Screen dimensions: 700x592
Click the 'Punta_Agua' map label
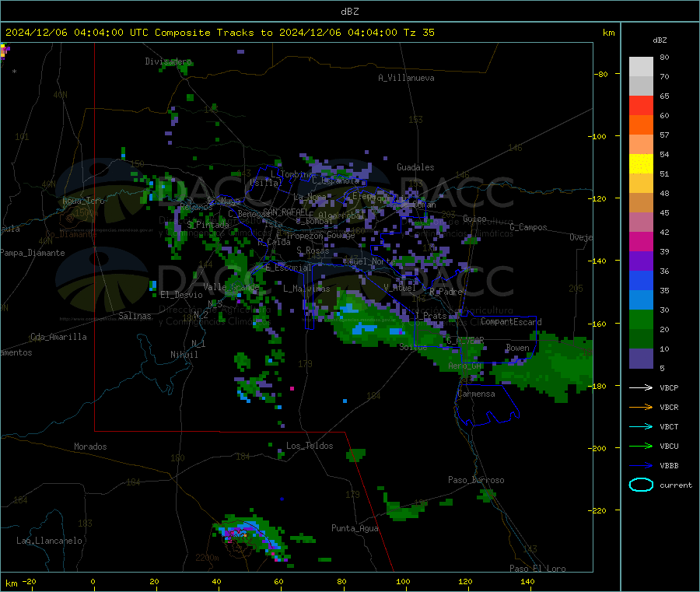point(355,528)
